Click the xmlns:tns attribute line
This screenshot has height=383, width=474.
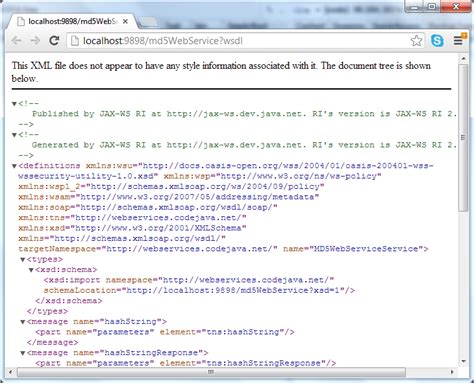click(x=132, y=217)
